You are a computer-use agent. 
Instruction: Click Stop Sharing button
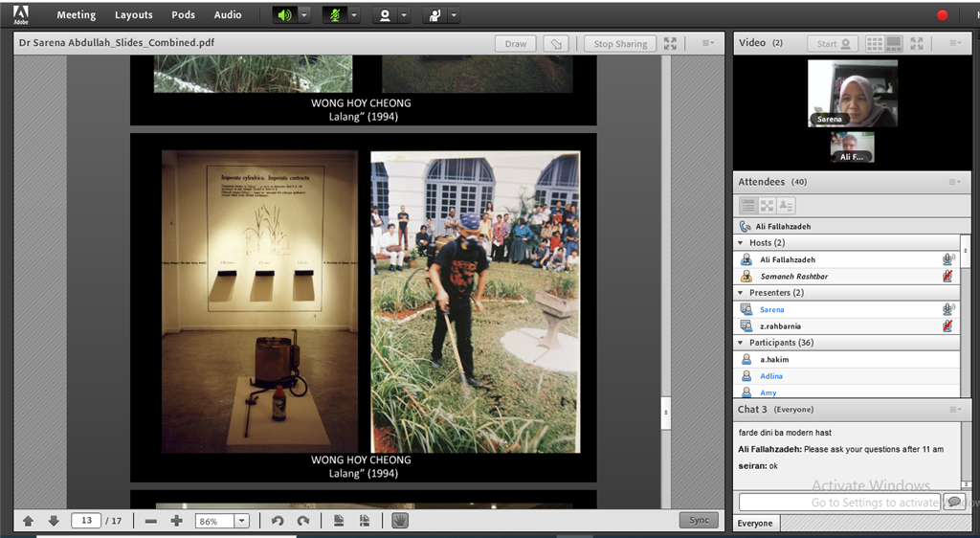coord(620,44)
